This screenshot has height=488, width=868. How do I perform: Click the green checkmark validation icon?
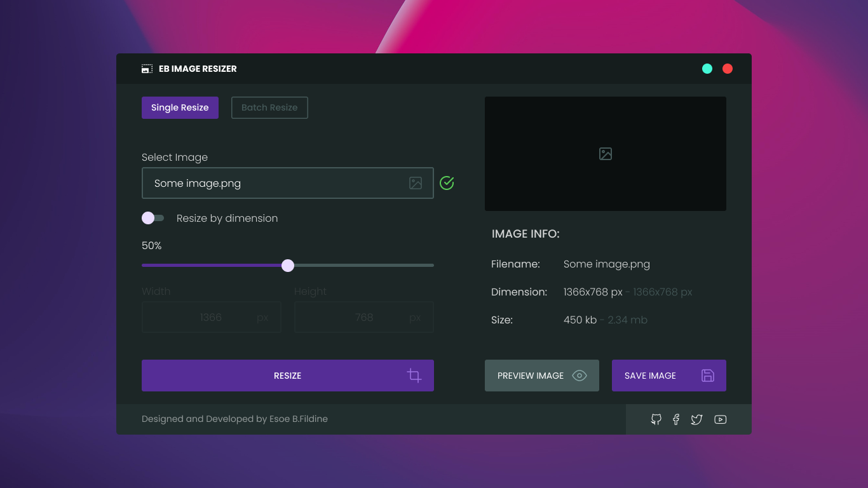[x=447, y=183]
